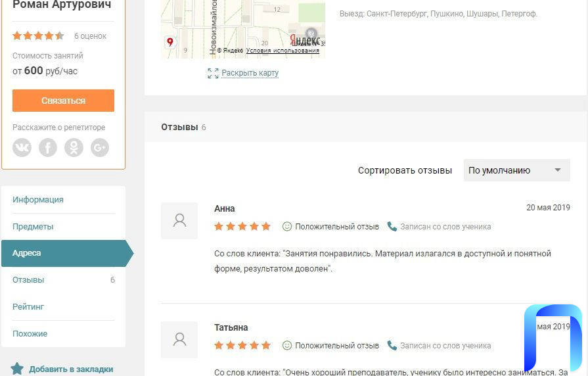Share tutor via Facebook icon
Screen dimensions: 588x376
48,147
